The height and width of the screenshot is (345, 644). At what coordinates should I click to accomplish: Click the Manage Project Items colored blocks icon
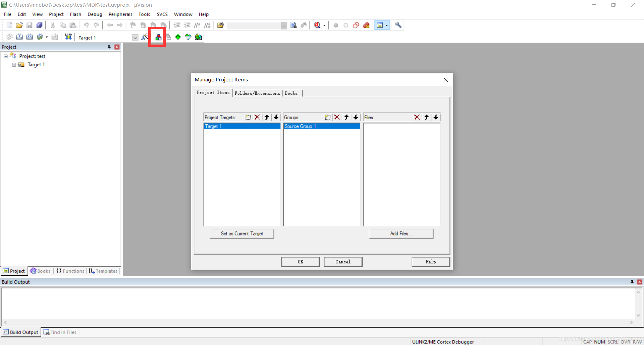pos(158,37)
